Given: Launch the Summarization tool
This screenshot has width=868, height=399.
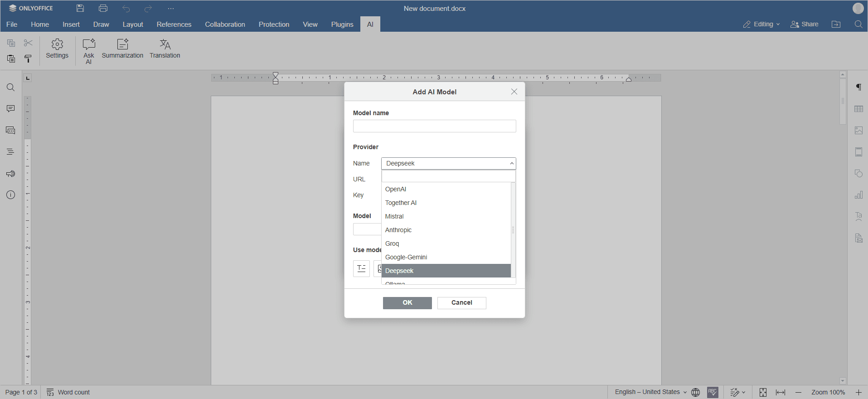Looking at the screenshot, I should click(x=122, y=49).
